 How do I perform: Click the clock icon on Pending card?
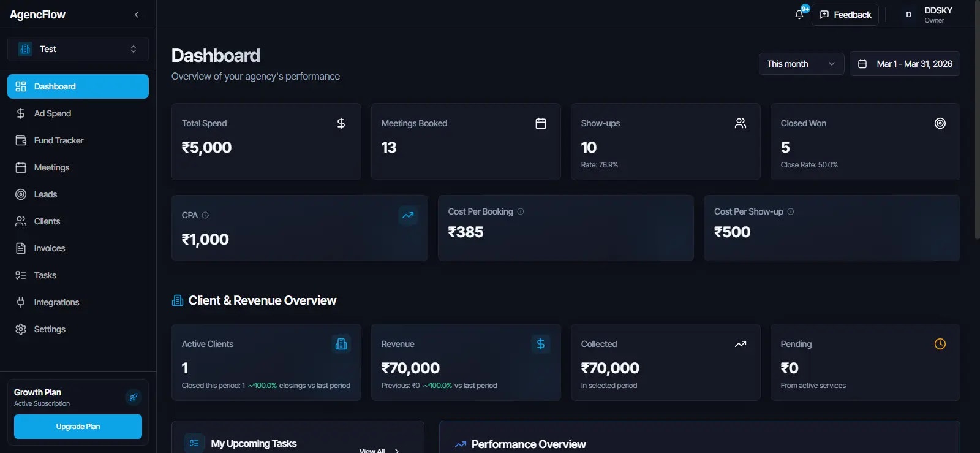pyautogui.click(x=940, y=344)
